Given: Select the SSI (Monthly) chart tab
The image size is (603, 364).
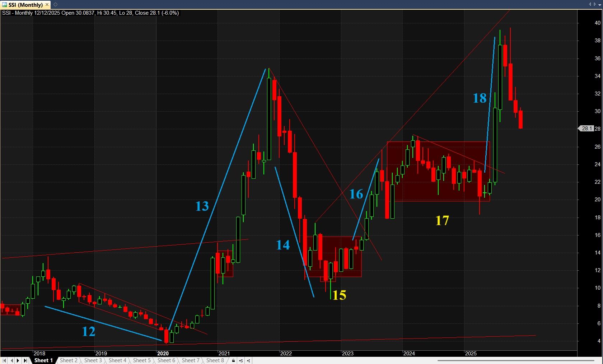Looking at the screenshot, I should [25, 5].
